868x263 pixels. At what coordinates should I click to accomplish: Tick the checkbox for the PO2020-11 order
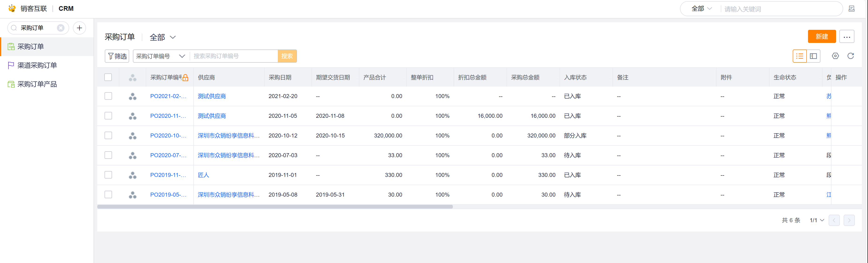pyautogui.click(x=108, y=116)
